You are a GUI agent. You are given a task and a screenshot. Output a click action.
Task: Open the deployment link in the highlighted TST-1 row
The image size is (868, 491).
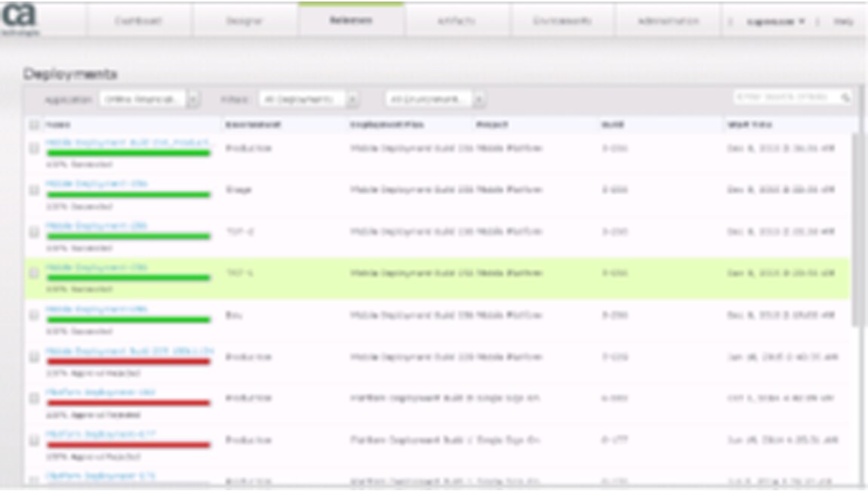[97, 267]
